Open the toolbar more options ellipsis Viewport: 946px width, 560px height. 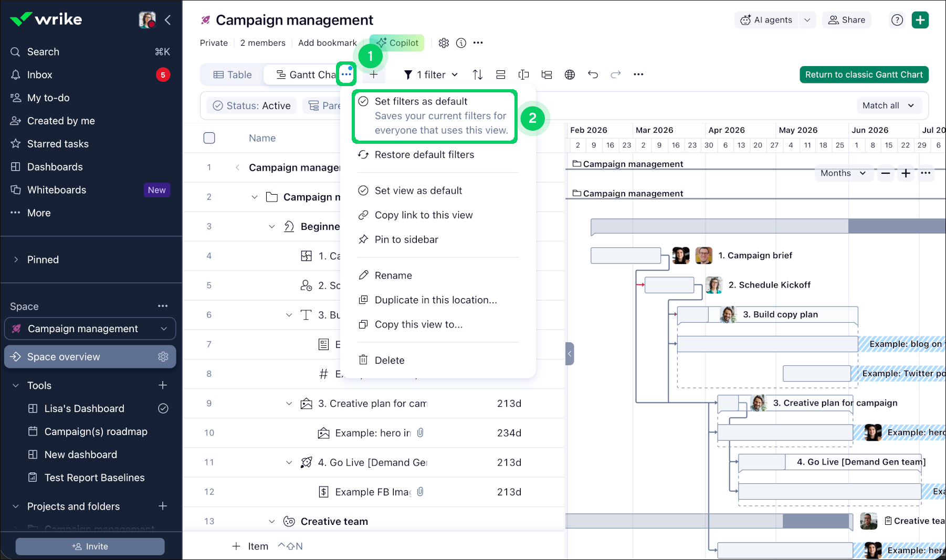click(x=638, y=75)
